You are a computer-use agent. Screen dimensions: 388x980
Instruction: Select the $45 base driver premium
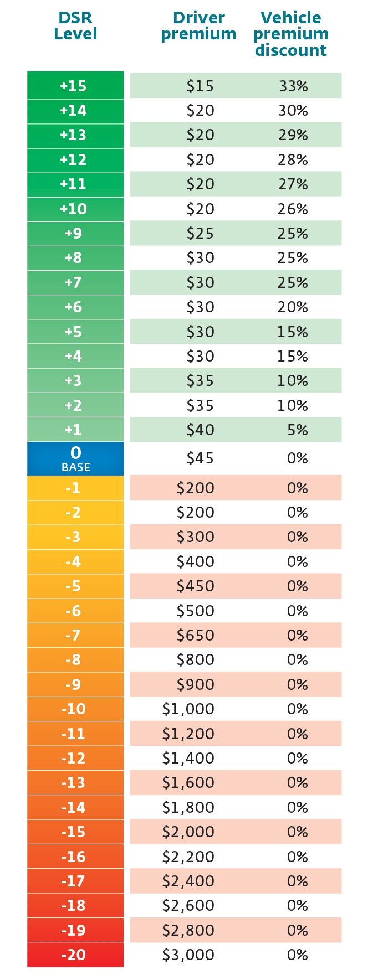pos(200,458)
